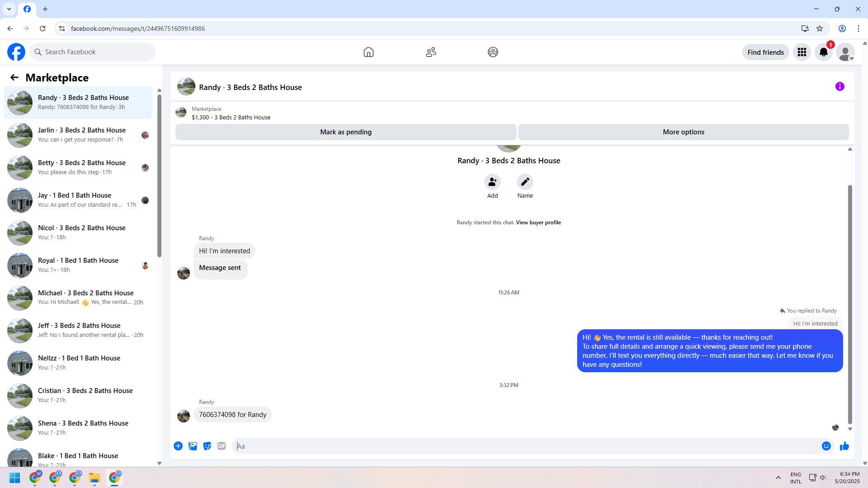Image resolution: width=868 pixels, height=488 pixels.
Task: Click the Search Facebook field
Action: click(x=92, y=52)
